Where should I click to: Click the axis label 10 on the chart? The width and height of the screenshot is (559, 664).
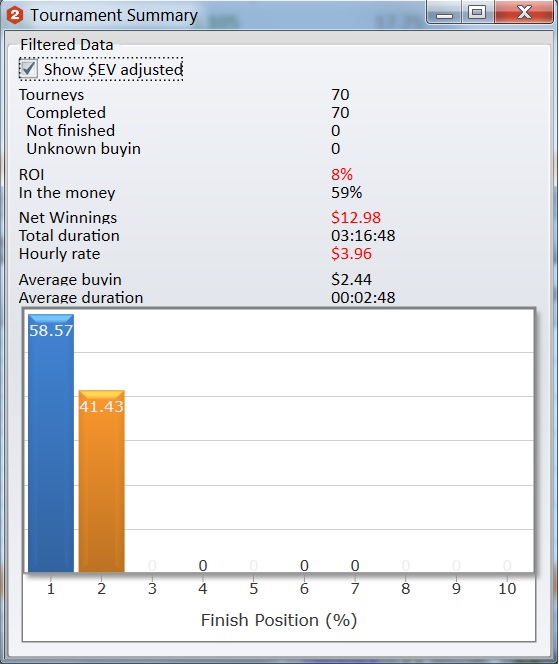(x=507, y=589)
